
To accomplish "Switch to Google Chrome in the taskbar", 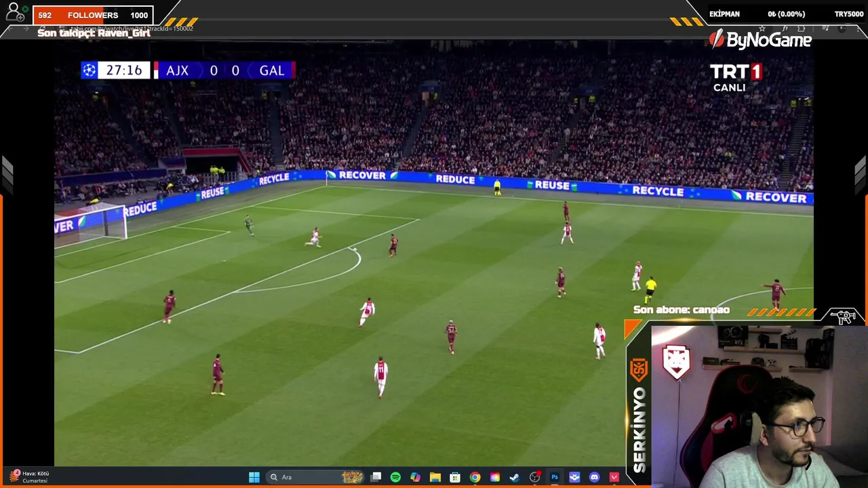I will [x=475, y=477].
